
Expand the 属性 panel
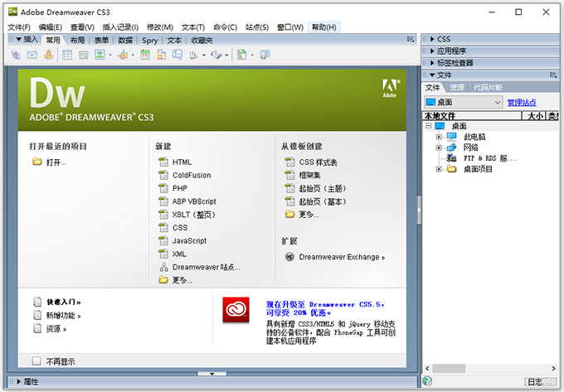(x=19, y=381)
